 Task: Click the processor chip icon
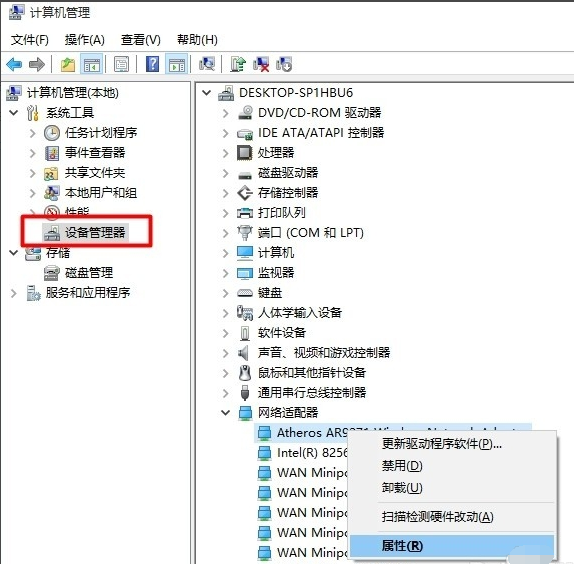tap(245, 153)
